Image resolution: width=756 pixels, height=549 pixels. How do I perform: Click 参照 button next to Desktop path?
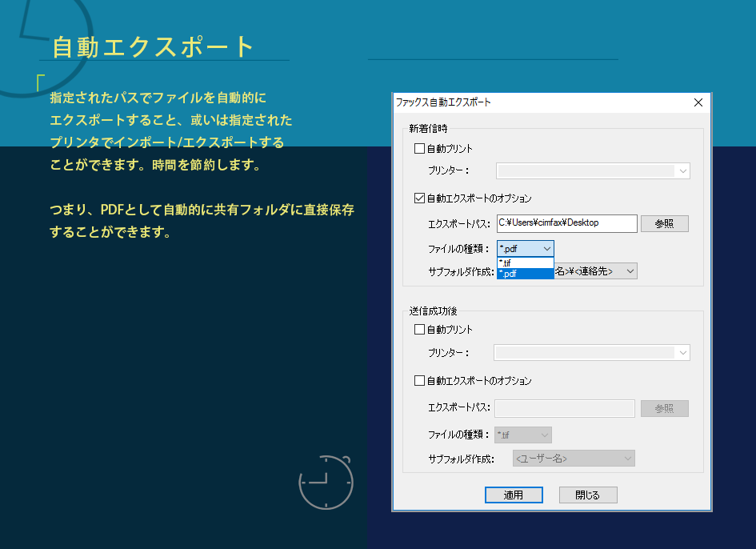tap(664, 224)
